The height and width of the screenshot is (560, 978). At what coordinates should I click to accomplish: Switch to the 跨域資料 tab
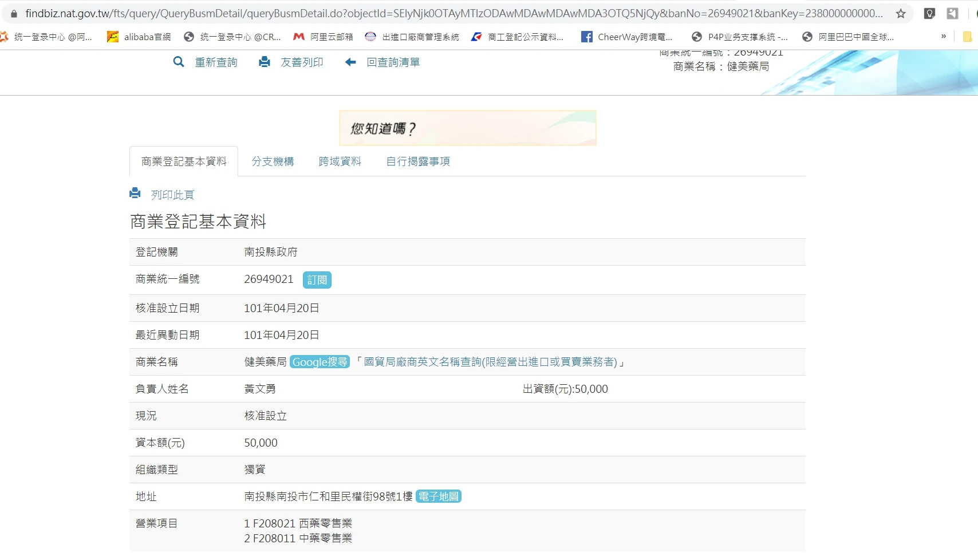pos(340,161)
